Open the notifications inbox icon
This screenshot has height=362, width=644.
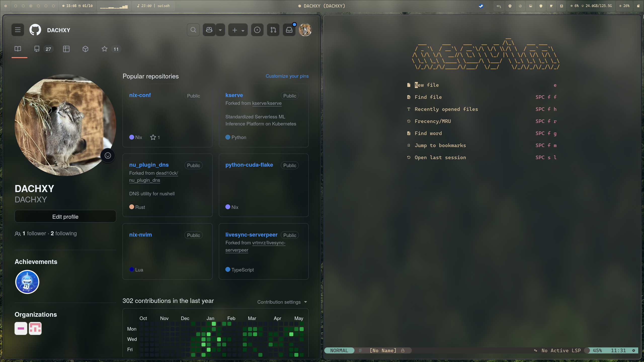coord(289,30)
